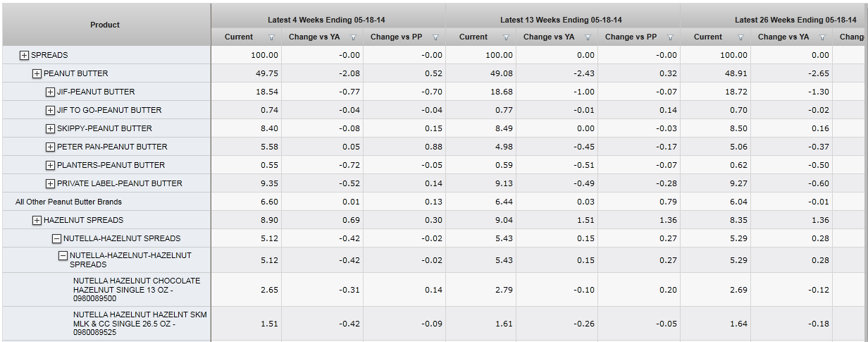
Task: Open filter for 4-week Change vs YA column
Action: (x=353, y=37)
